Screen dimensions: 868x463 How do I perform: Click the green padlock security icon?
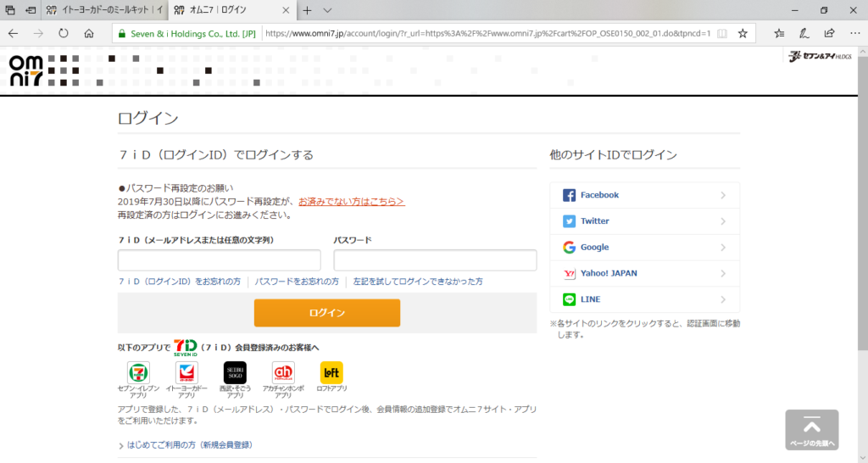tap(122, 33)
